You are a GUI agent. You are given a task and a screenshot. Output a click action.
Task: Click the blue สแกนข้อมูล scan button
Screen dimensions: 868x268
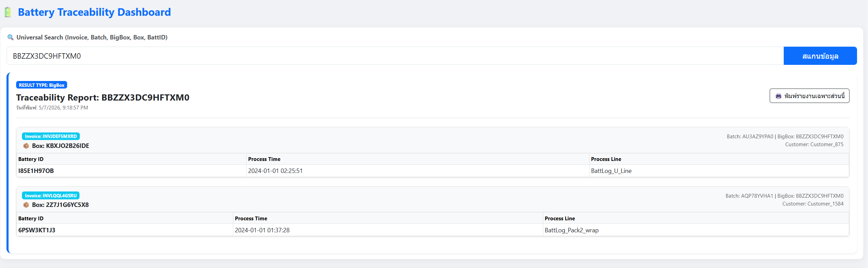pos(820,56)
